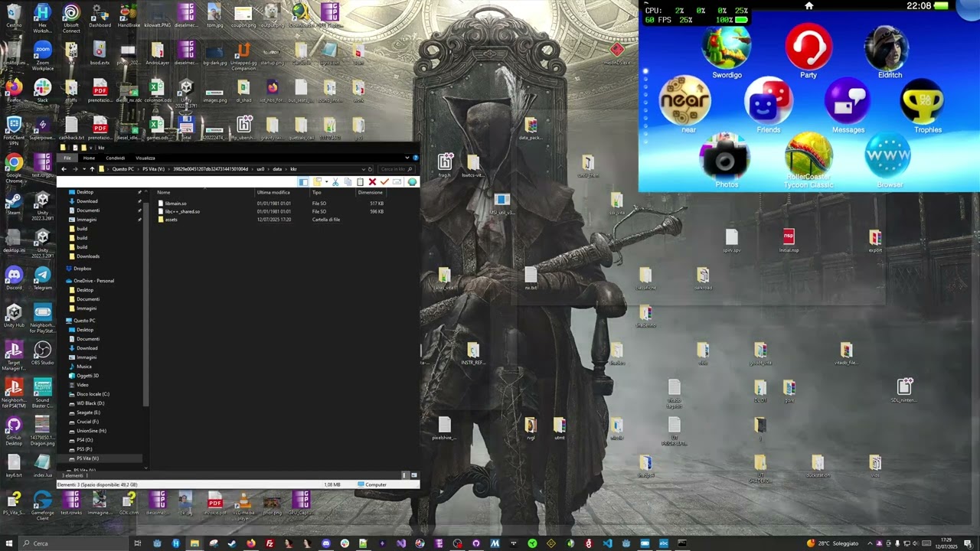Image resolution: width=980 pixels, height=551 pixels.
Task: Click the taskbar 'Cerca' search box
Action: pos(73,543)
